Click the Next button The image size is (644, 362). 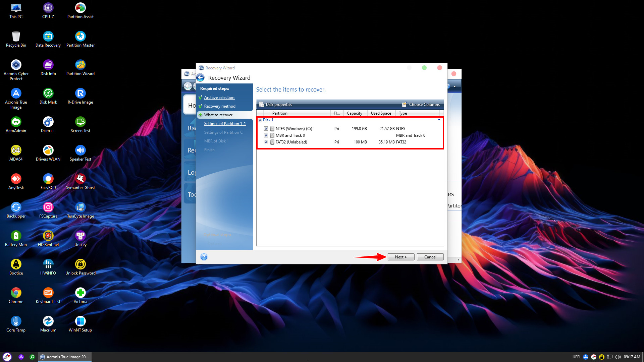[x=401, y=257]
